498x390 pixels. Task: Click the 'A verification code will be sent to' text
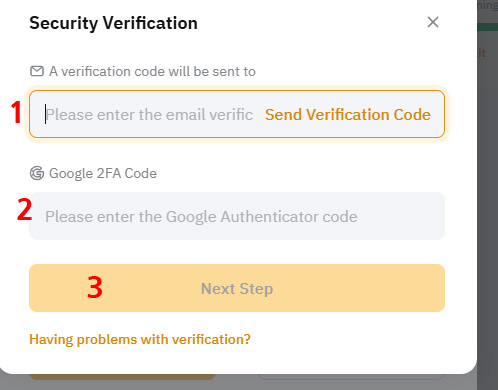[152, 71]
